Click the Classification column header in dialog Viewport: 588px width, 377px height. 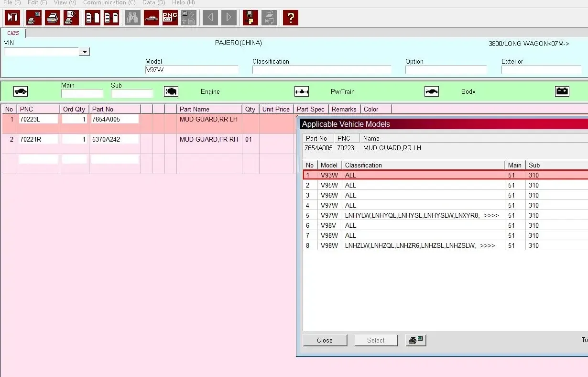(423, 165)
